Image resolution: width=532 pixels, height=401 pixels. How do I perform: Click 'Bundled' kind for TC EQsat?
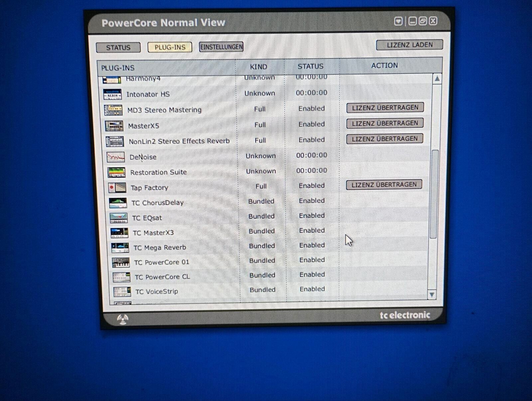click(261, 216)
